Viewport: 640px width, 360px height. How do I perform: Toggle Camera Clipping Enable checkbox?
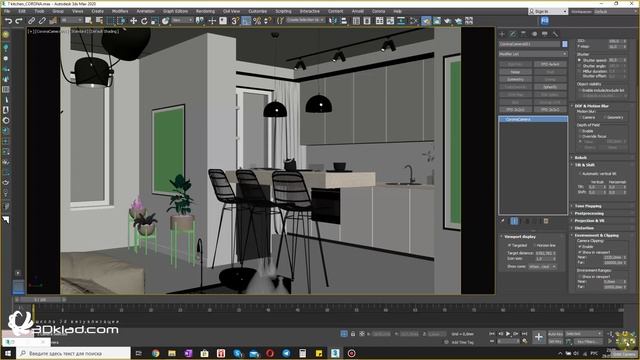click(580, 247)
